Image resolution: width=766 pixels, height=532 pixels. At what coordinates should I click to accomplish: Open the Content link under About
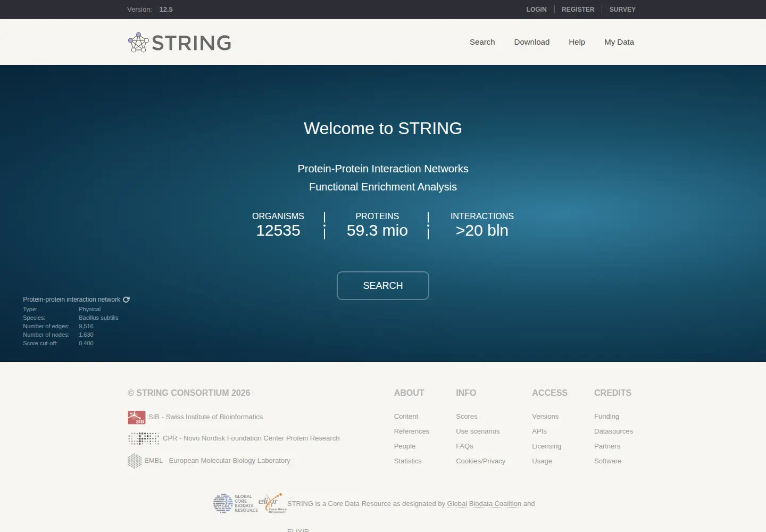point(406,417)
